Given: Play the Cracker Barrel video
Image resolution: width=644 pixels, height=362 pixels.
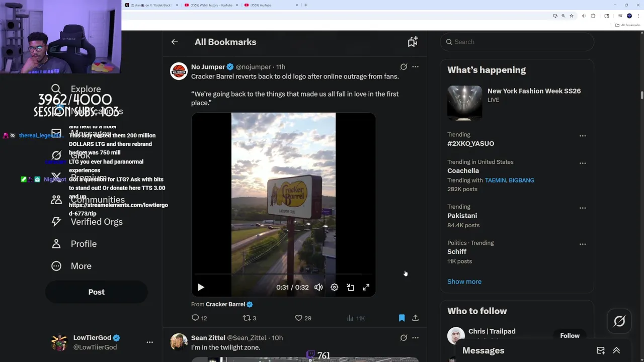Looking at the screenshot, I should (x=201, y=287).
